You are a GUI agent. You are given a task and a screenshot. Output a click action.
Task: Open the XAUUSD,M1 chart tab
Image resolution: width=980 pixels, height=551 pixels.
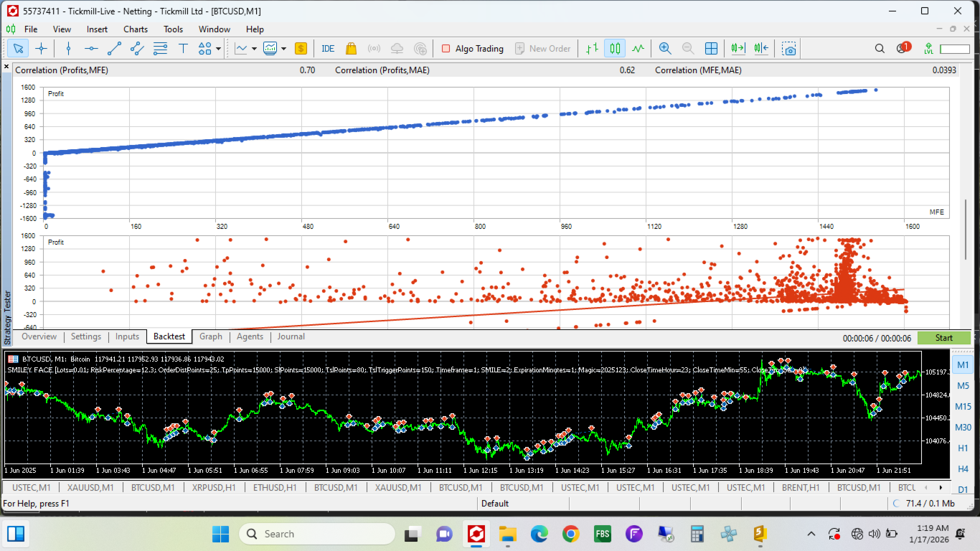tap(90, 488)
